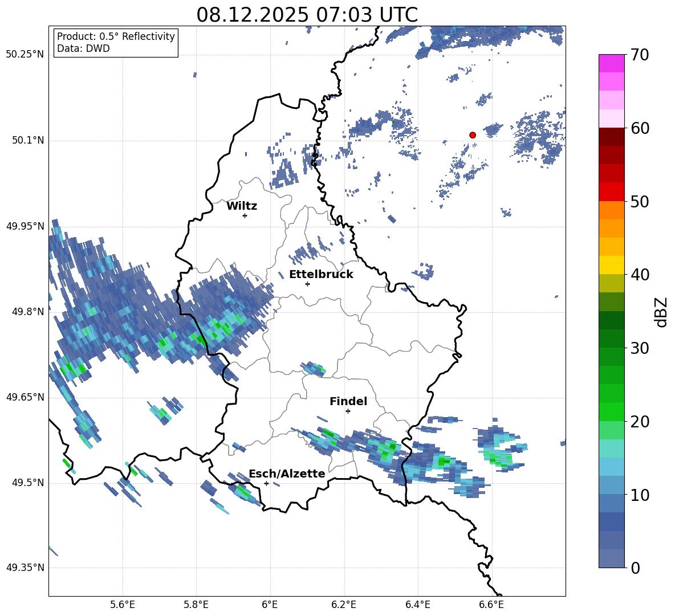Click the Esch/Alzette city label
The width and height of the screenshot is (675, 616).
[x=287, y=474]
